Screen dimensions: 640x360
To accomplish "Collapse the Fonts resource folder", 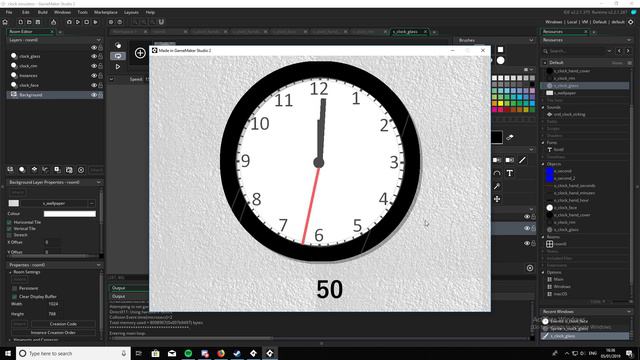I will (543, 143).
